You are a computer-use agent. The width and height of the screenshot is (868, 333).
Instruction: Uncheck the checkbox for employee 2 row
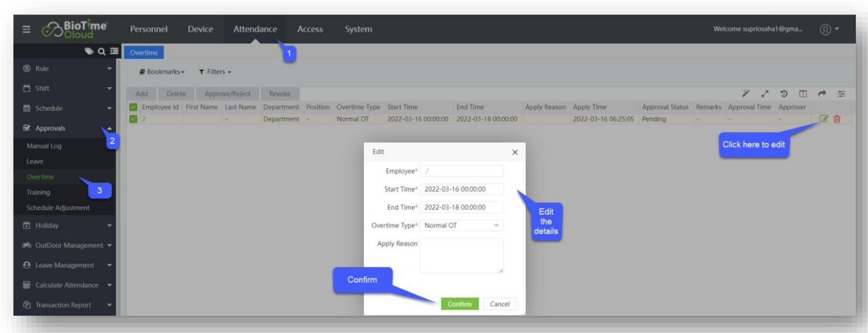pyautogui.click(x=133, y=119)
